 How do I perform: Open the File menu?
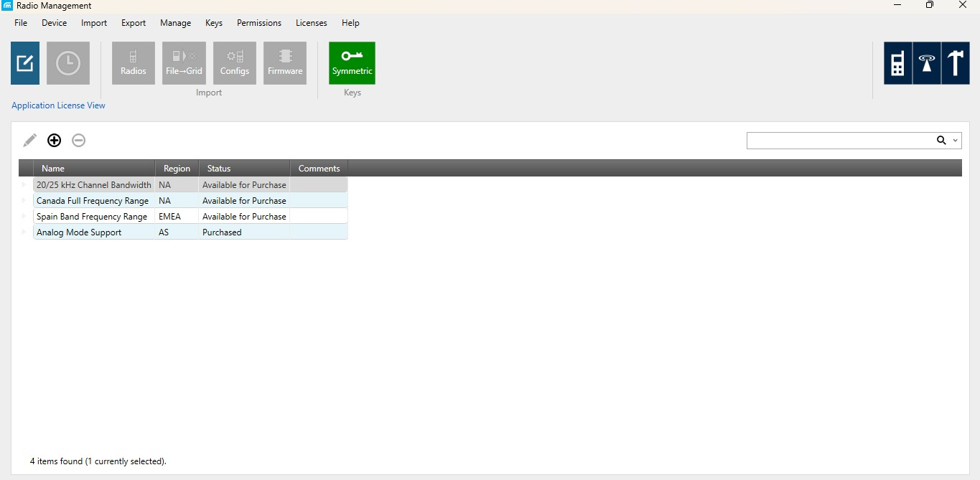tap(21, 23)
